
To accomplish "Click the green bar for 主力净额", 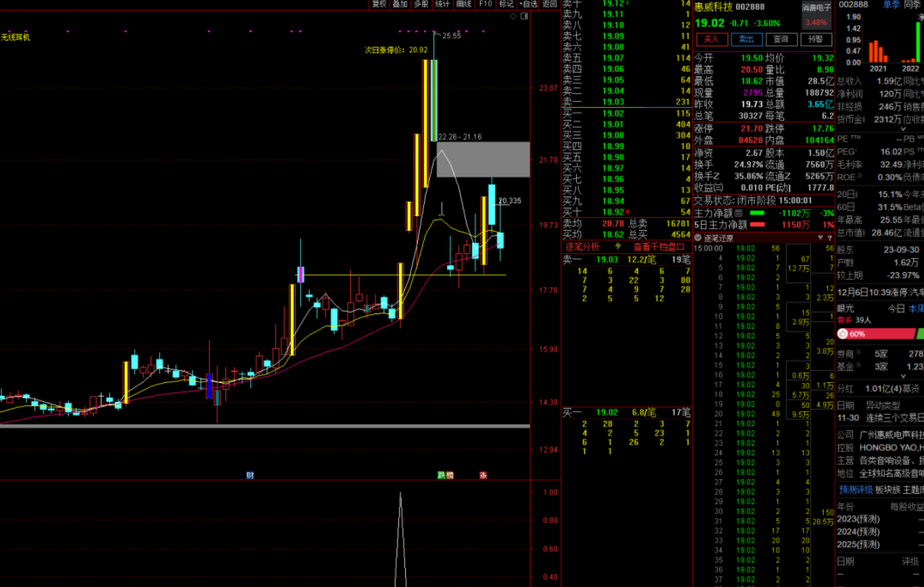I will pos(757,213).
